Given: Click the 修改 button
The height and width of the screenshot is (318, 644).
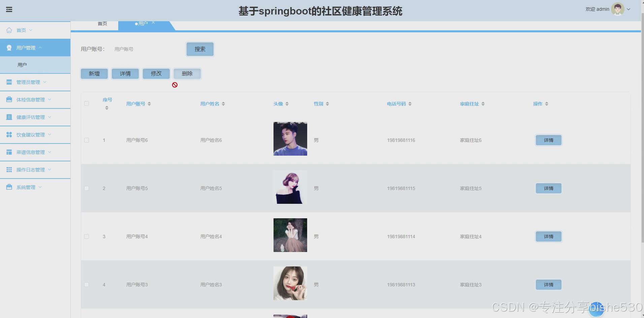Looking at the screenshot, I should [x=156, y=73].
